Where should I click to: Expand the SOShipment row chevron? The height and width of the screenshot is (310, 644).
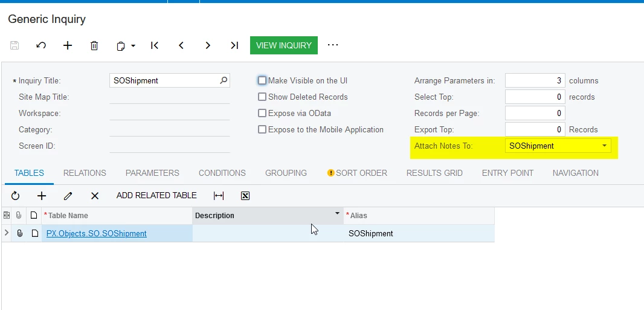coord(7,233)
